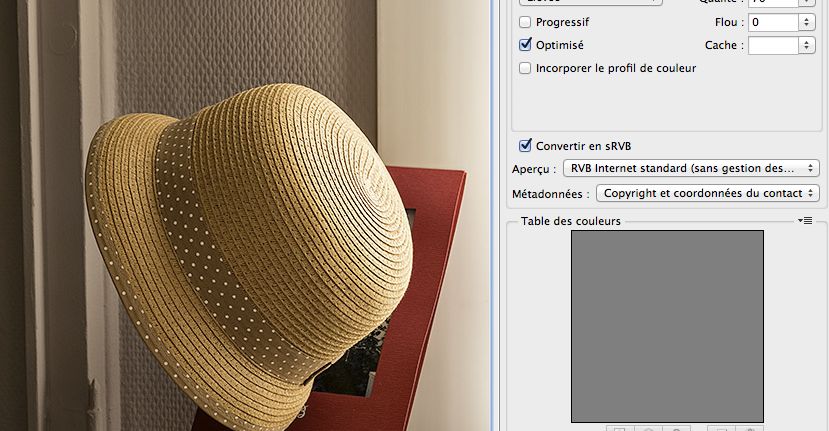Open the Cache color dropdown arrow

pos(806,45)
